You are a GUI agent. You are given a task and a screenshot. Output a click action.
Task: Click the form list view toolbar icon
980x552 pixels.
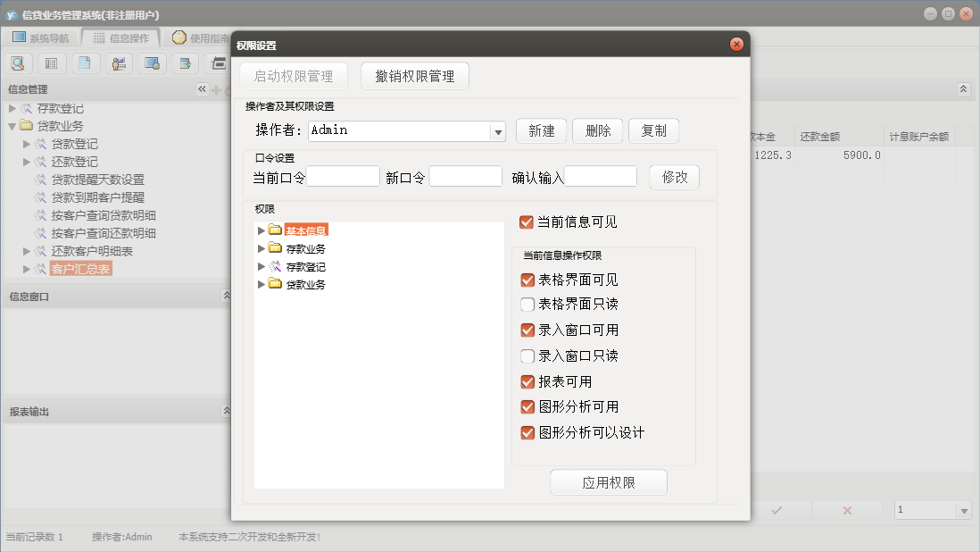click(x=51, y=63)
